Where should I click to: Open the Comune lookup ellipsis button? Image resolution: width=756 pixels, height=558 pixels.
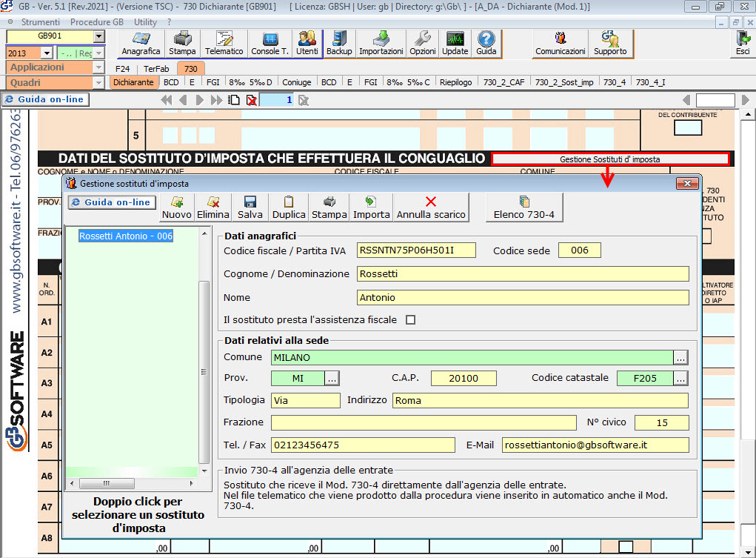(680, 358)
